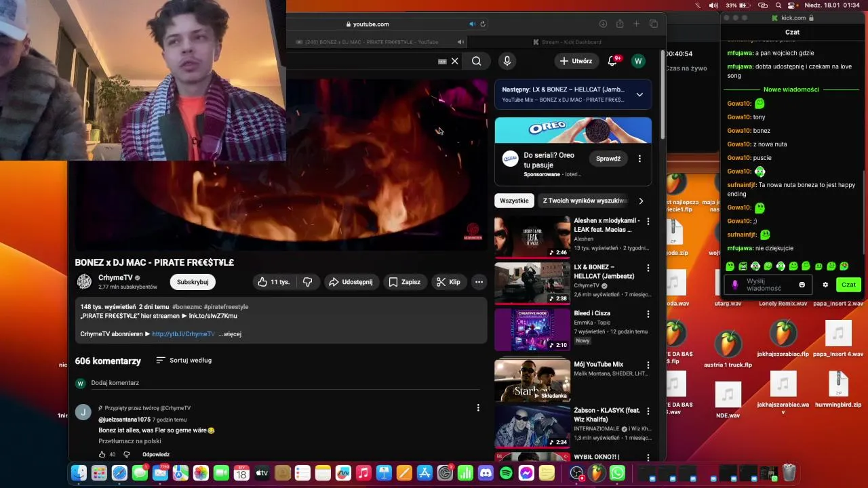Viewport: 868px width, 488px height.
Task: Click the system volume icon in menu bar
Action: point(713,5)
